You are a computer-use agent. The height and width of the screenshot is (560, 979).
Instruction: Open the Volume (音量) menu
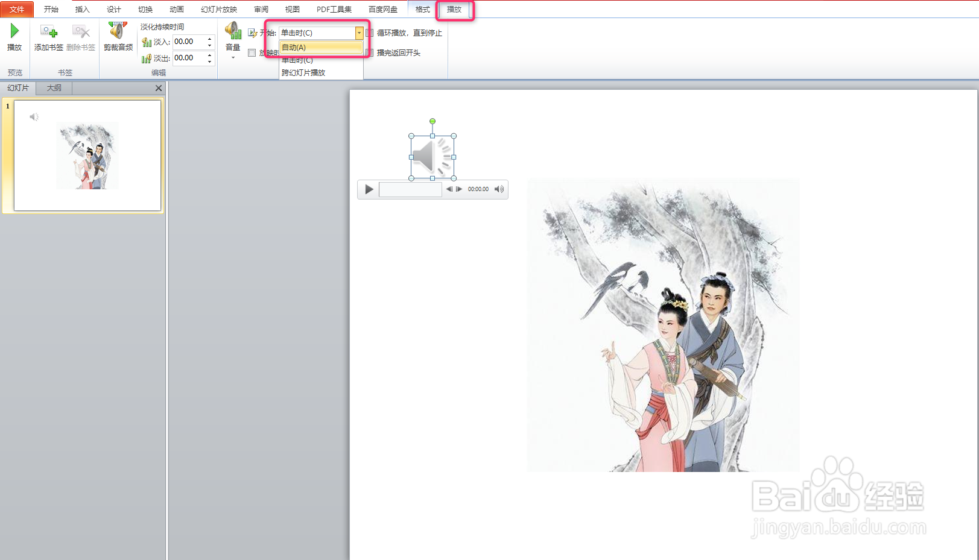coord(233,40)
